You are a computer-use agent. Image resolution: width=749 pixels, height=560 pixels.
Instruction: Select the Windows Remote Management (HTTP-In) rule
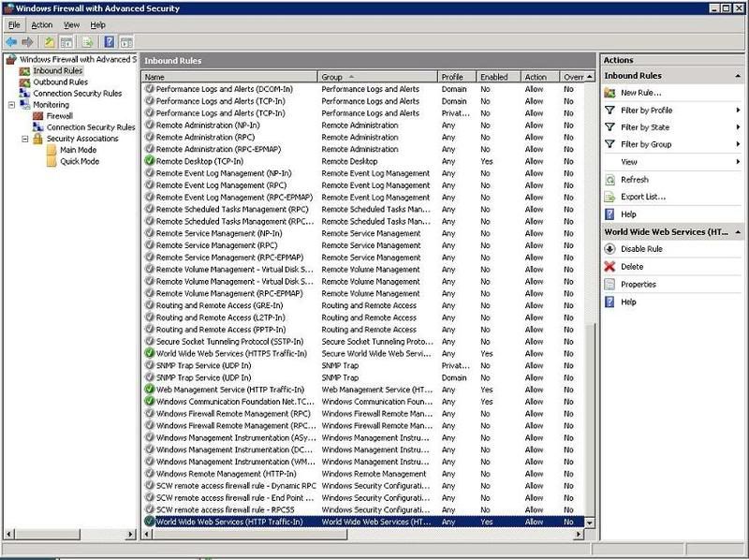[x=363, y=474]
